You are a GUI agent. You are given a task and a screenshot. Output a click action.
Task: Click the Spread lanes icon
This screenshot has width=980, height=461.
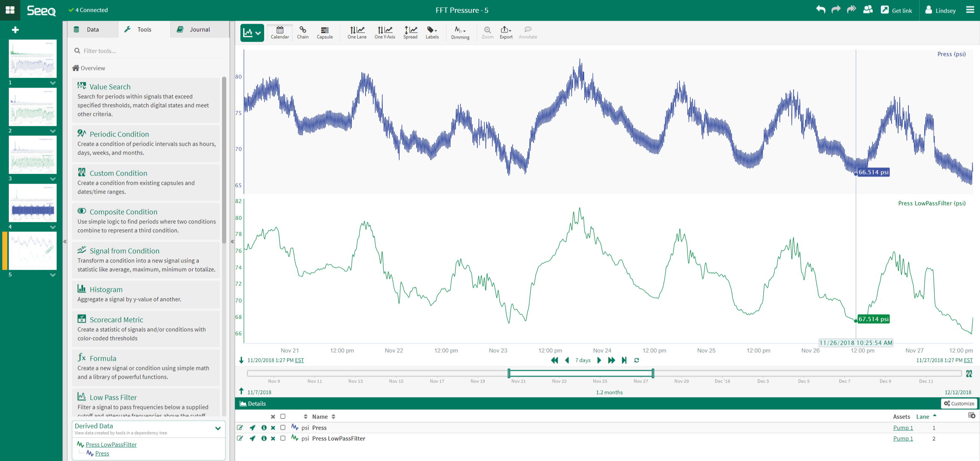coord(410,32)
